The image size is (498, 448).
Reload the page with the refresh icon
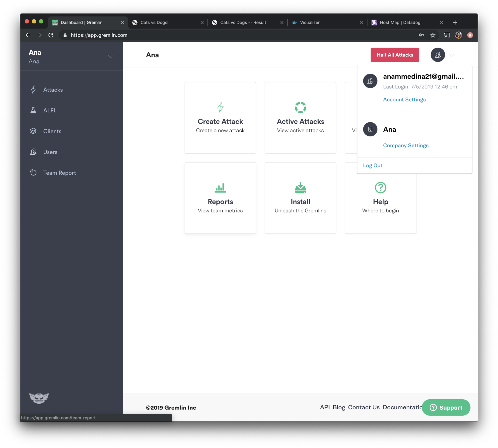[x=51, y=35]
